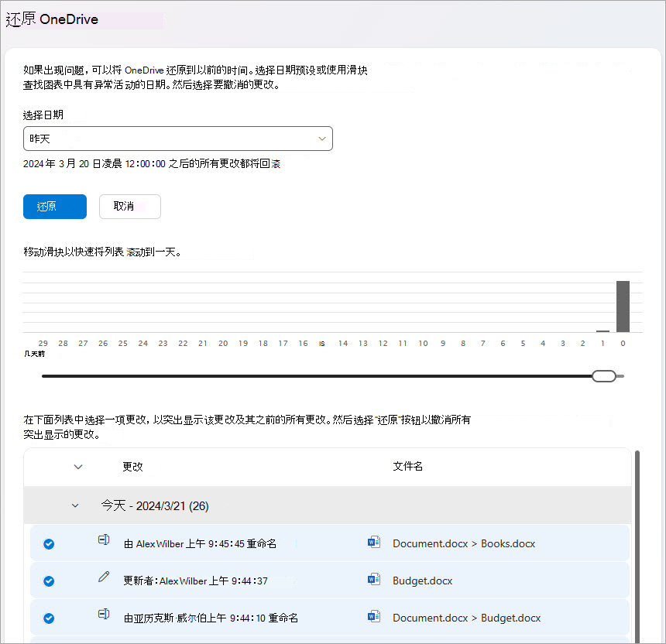Select the small activity bar for day 1
Viewport: 666px width, 644px height.
pos(602,331)
